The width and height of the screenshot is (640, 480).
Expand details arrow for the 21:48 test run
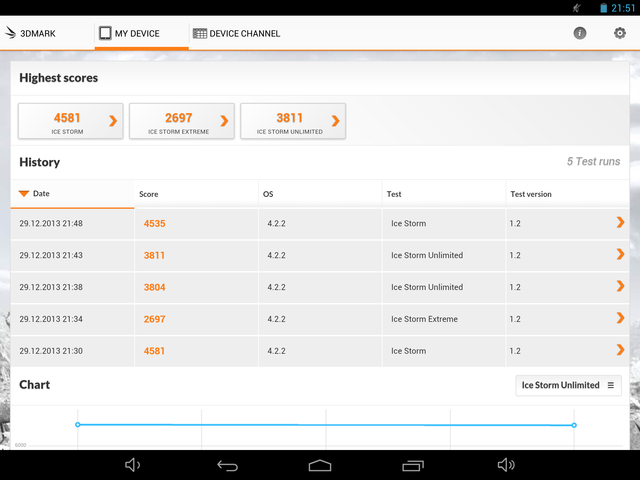point(620,222)
